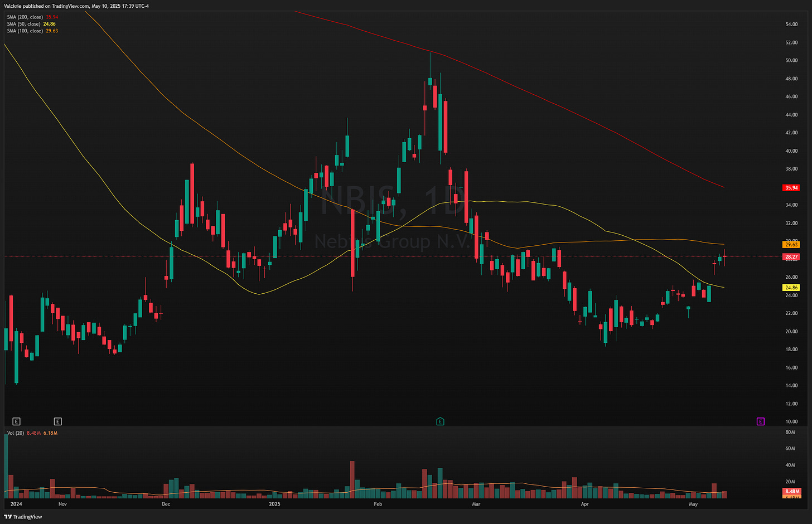The image size is (812, 524).
Task: Click the May label on the time axis
Action: pos(693,504)
